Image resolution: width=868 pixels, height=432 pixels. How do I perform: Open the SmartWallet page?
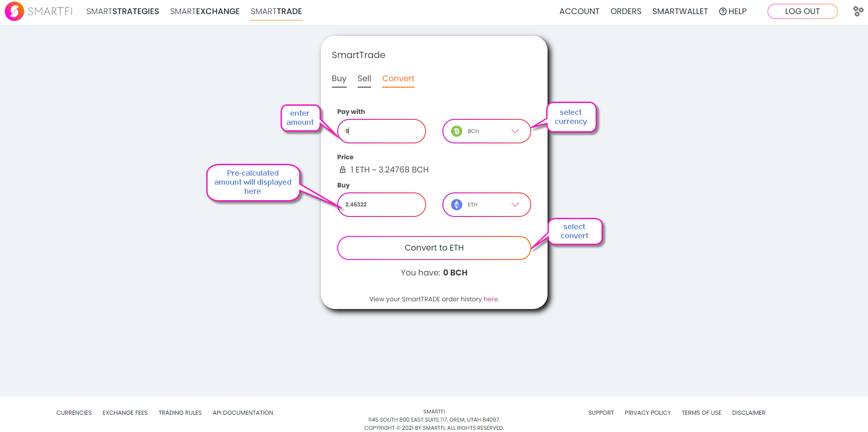point(680,11)
